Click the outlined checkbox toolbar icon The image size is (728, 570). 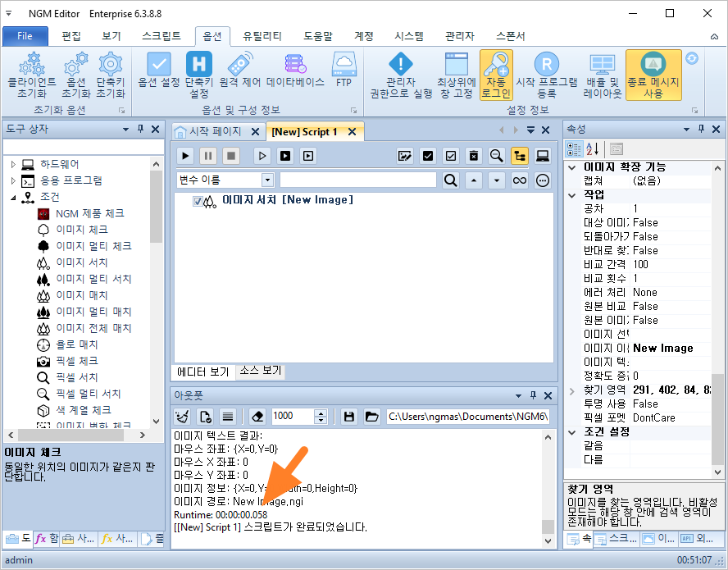pos(450,156)
